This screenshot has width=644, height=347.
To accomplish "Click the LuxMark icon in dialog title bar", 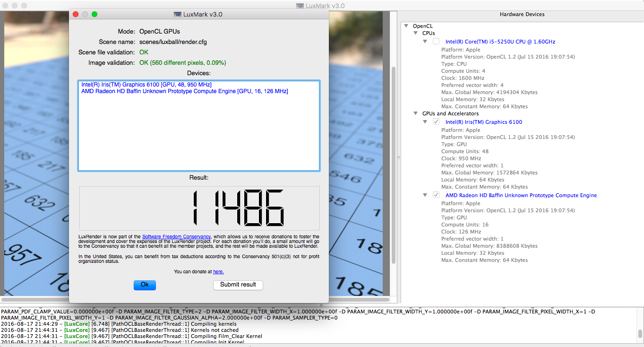I will pyautogui.click(x=178, y=14).
